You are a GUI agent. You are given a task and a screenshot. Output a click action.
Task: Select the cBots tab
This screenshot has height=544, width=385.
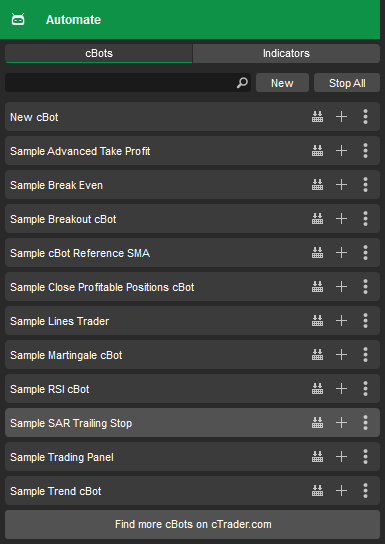pos(99,53)
